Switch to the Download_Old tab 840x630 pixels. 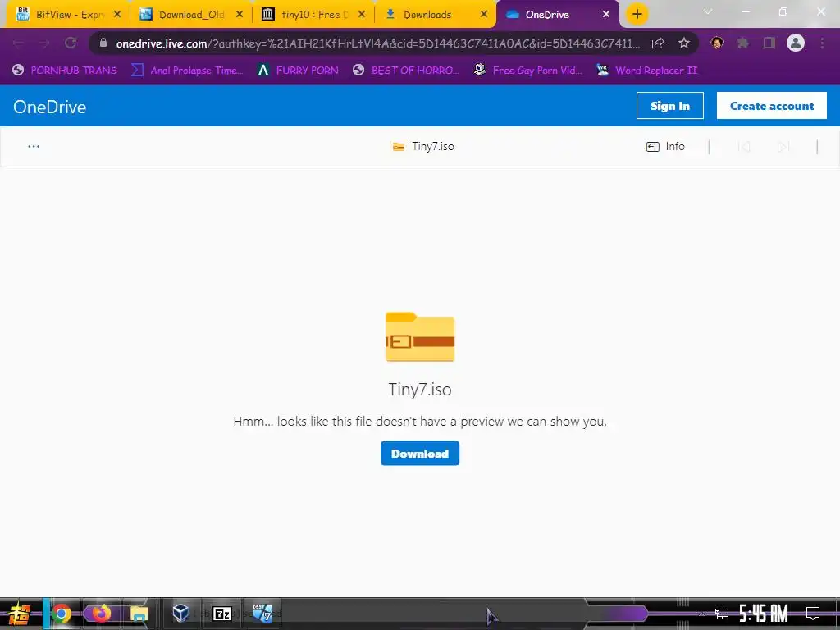(x=190, y=15)
